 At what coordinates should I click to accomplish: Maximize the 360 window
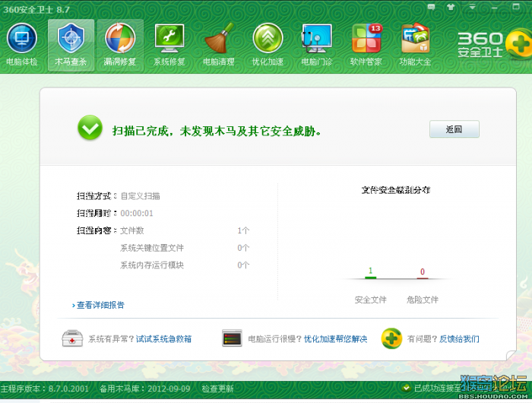pos(516,6)
